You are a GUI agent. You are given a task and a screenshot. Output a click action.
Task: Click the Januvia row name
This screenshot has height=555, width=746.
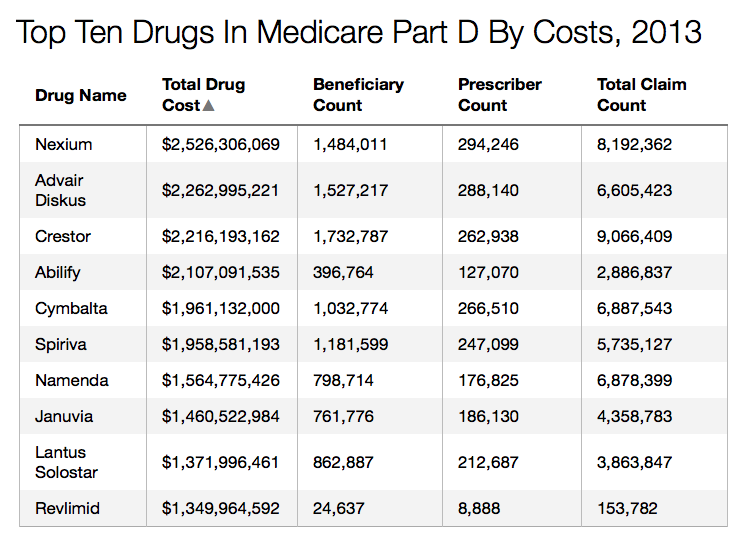click(x=66, y=417)
